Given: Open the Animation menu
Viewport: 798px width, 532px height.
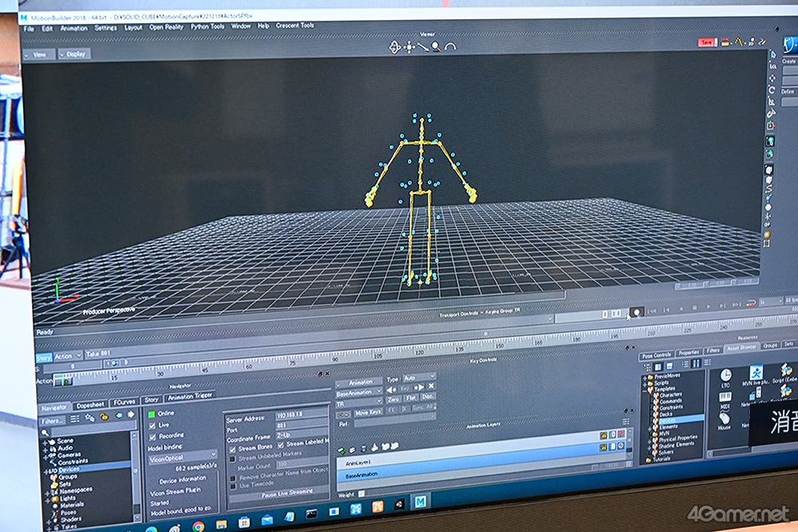Looking at the screenshot, I should (x=73, y=29).
